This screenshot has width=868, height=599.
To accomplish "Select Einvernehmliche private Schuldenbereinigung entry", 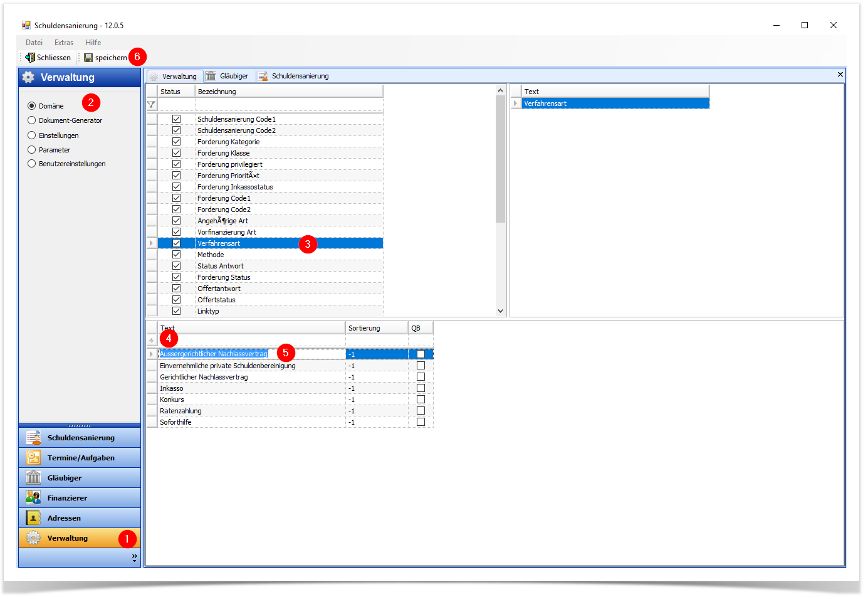I will (251, 366).
